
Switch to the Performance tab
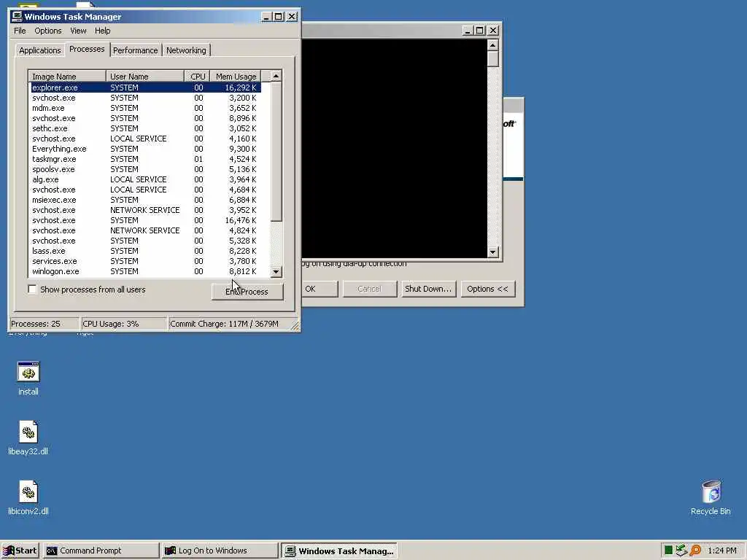[x=135, y=50]
